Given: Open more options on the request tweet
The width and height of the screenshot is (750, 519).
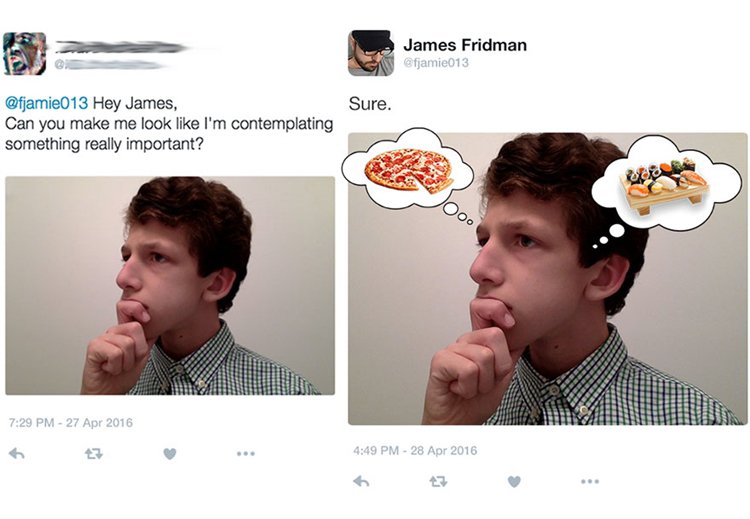Looking at the screenshot, I should pyautogui.click(x=245, y=453).
